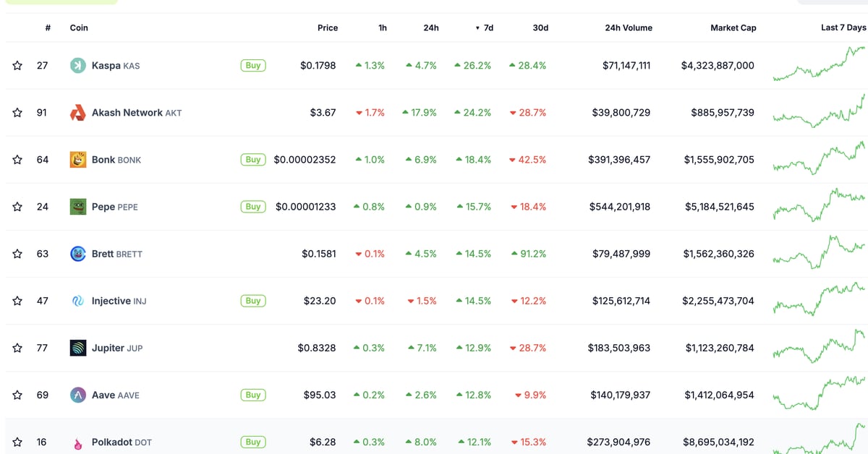Sort by the 7d column arrow

click(477, 28)
